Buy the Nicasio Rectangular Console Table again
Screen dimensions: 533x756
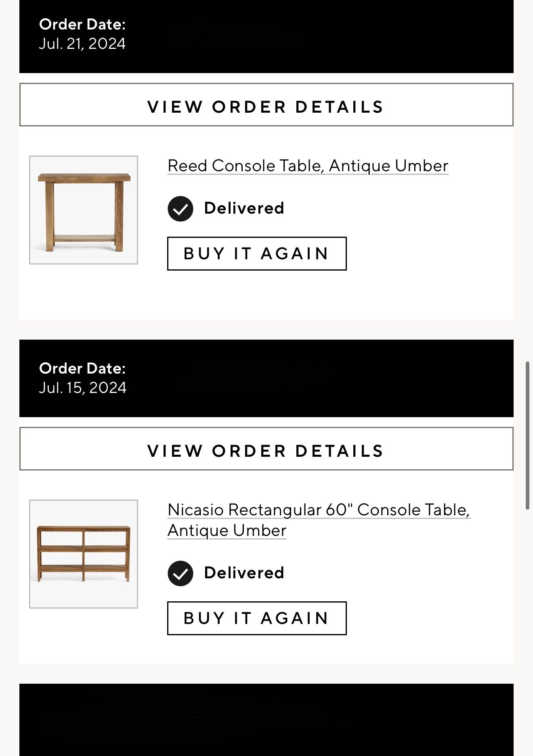(x=257, y=618)
